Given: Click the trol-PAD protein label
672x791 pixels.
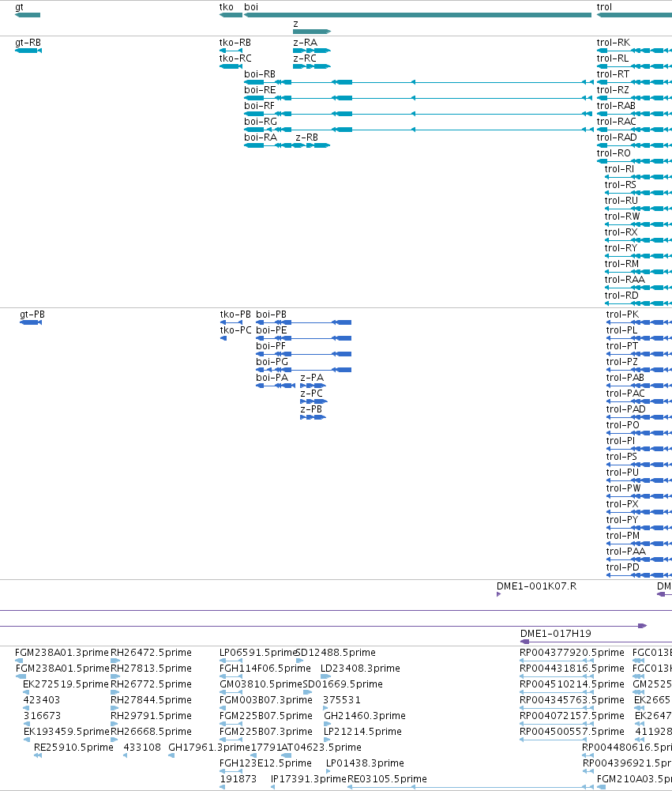Looking at the screenshot, I should point(625,409).
